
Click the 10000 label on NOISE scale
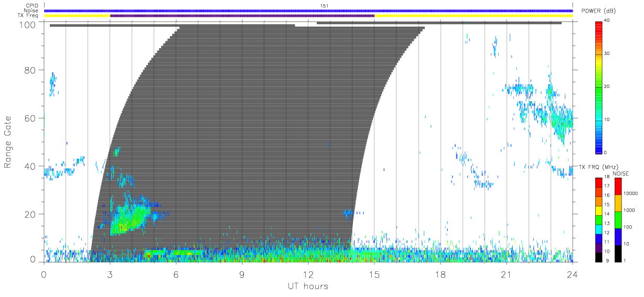[631, 193]
